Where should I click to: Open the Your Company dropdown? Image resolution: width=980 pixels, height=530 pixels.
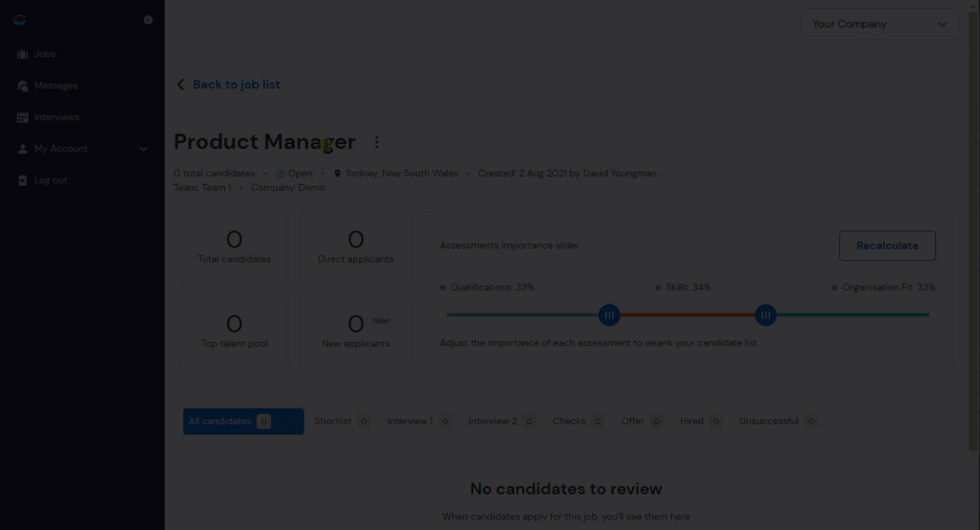[x=880, y=24]
